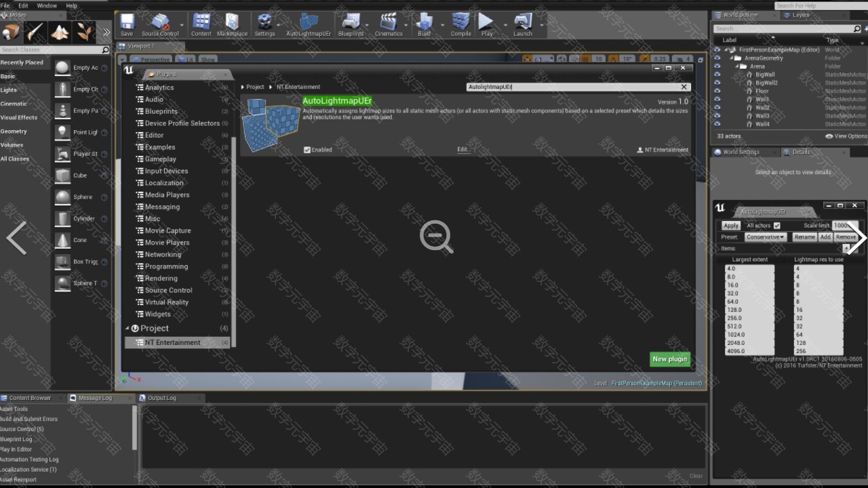Viewport: 868px width, 488px height.
Task: Click the Cone actor thumbnail
Action: tap(62, 240)
